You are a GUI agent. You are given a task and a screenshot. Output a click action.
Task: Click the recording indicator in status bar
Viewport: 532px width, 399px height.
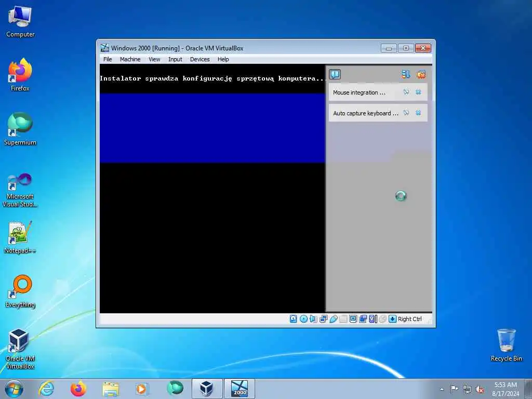pyautogui.click(x=363, y=319)
